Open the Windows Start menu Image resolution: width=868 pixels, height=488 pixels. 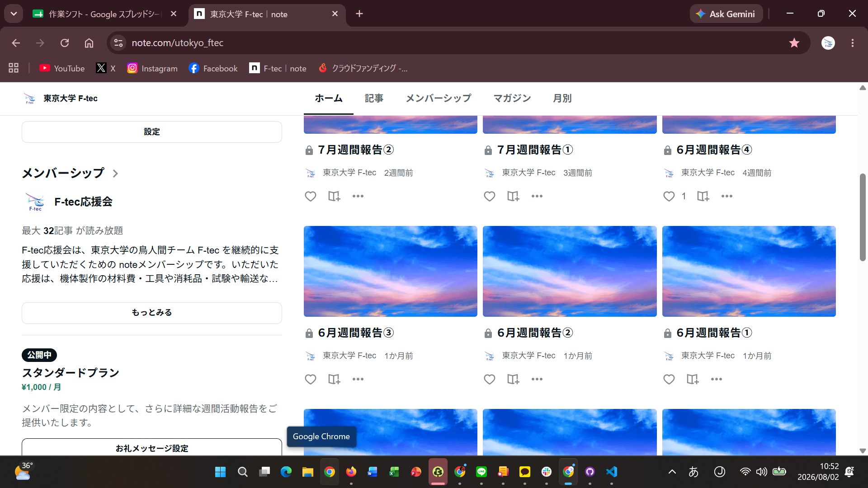point(221,472)
